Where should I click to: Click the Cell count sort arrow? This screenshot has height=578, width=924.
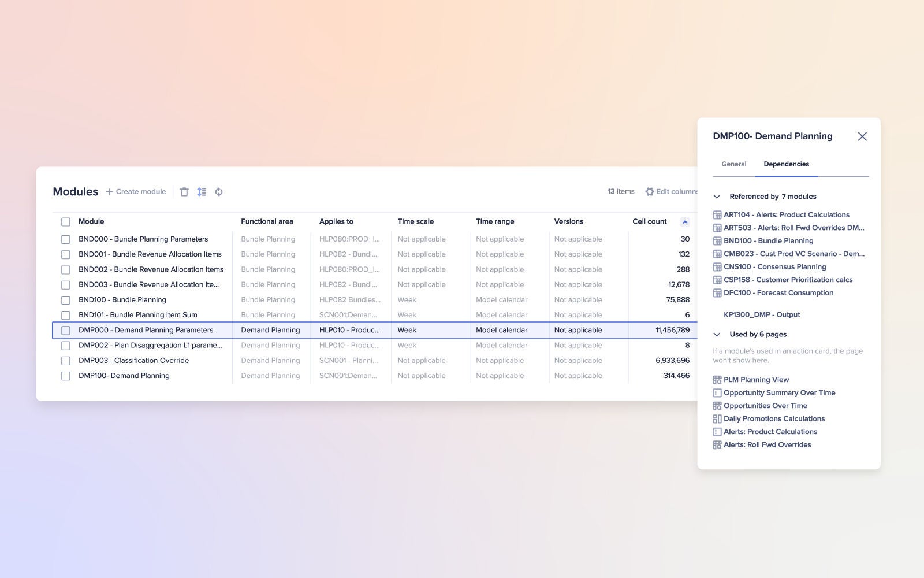(x=685, y=221)
